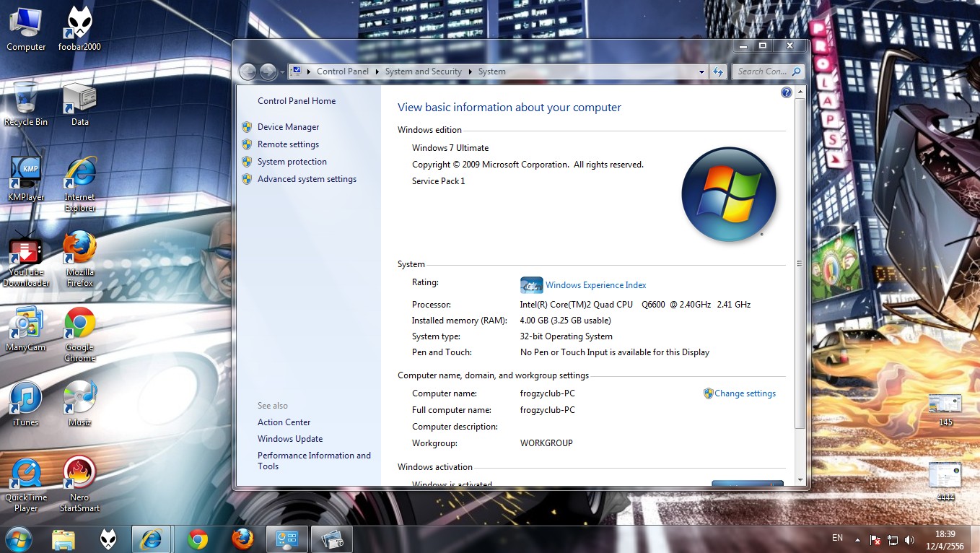Launch the foobar2000 desktop shortcut
The height and width of the screenshot is (553, 980).
79,30
